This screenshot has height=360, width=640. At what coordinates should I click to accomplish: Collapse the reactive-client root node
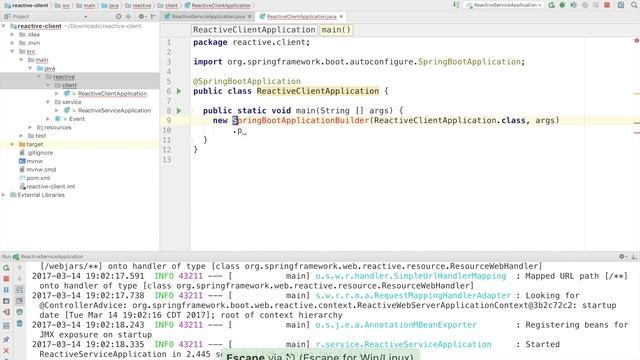point(4,26)
